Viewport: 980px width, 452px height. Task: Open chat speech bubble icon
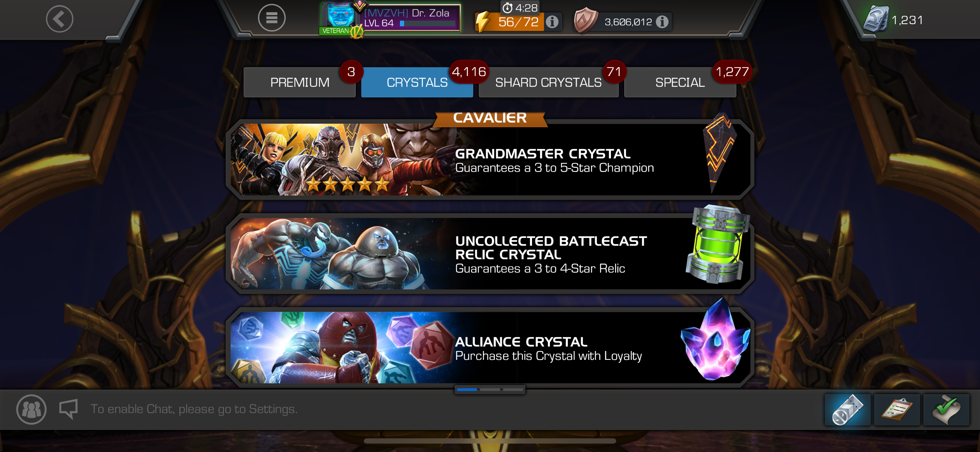click(68, 409)
